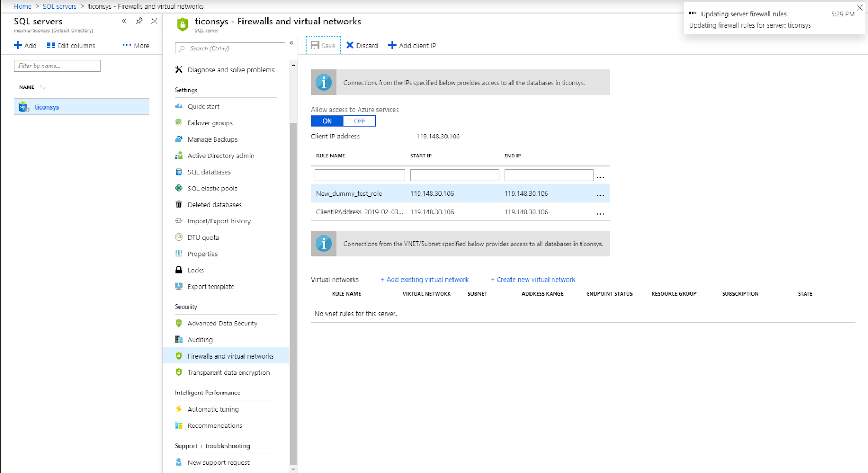Click the Diagnose and solve problems wrench icon
The image size is (868, 473).
[x=178, y=69]
